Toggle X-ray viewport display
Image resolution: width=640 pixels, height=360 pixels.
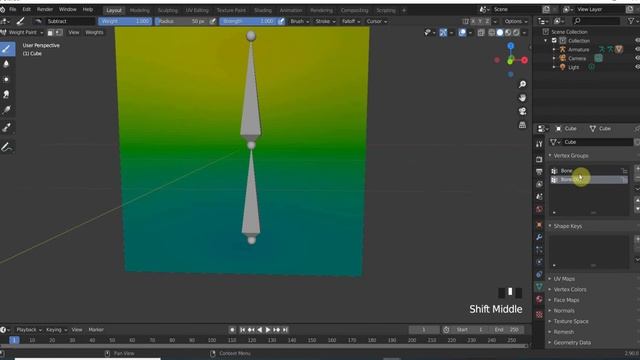(481, 33)
